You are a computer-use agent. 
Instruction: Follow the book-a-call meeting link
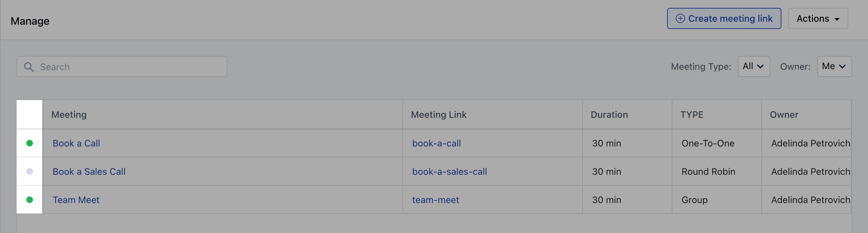[436, 143]
